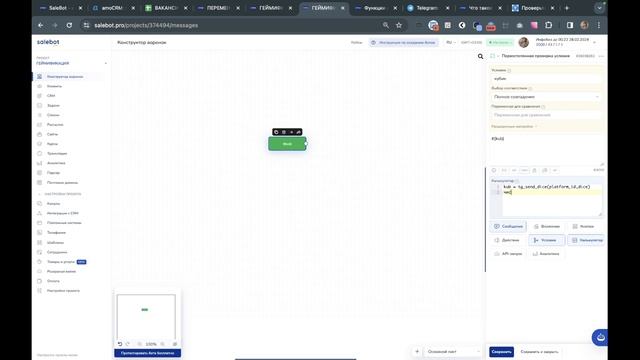Open the Полное совпадение match-type dropdown
This screenshot has height=360, width=640.
(x=546, y=97)
